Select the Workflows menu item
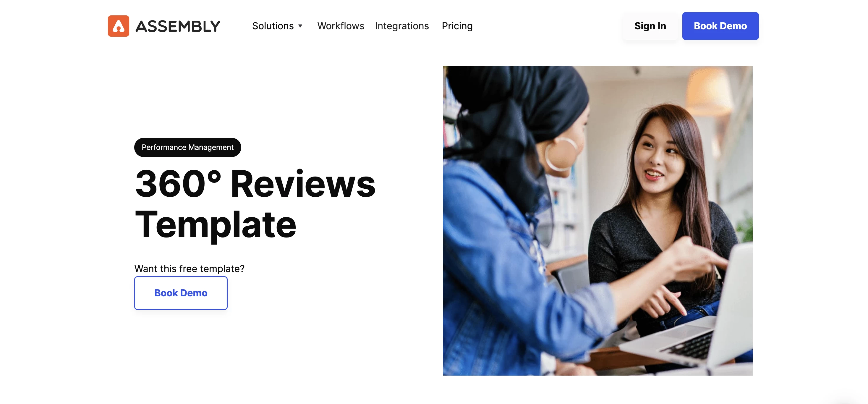Viewport: 868px width, 404px height. [x=341, y=25]
